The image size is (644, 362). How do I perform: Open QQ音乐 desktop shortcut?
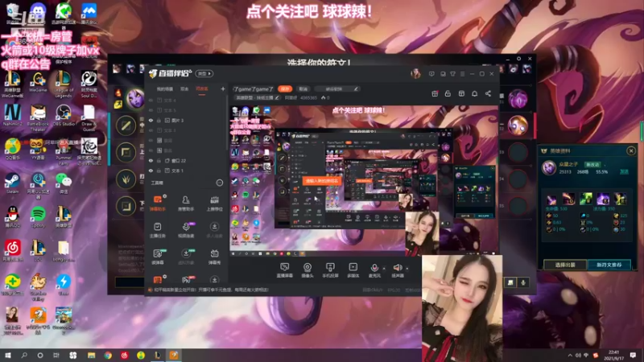coord(12,150)
